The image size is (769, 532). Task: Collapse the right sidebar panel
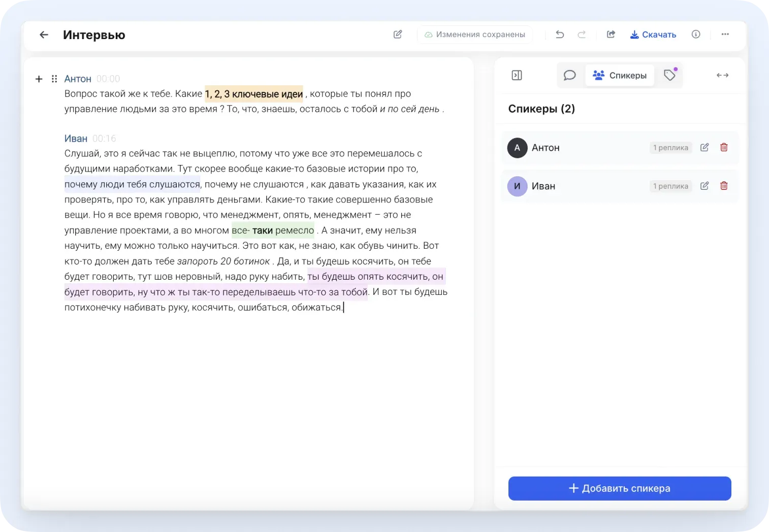[x=517, y=75]
